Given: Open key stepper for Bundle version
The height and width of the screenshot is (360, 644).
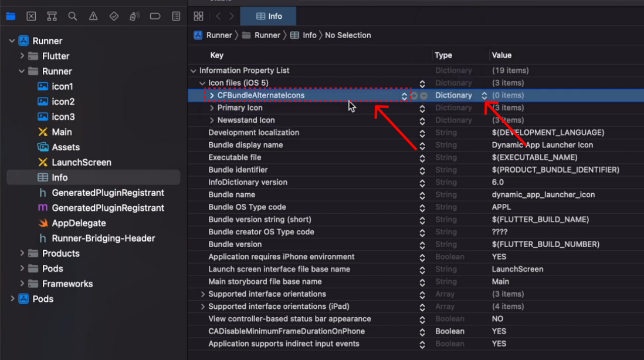Looking at the screenshot, I should pyautogui.click(x=422, y=245).
